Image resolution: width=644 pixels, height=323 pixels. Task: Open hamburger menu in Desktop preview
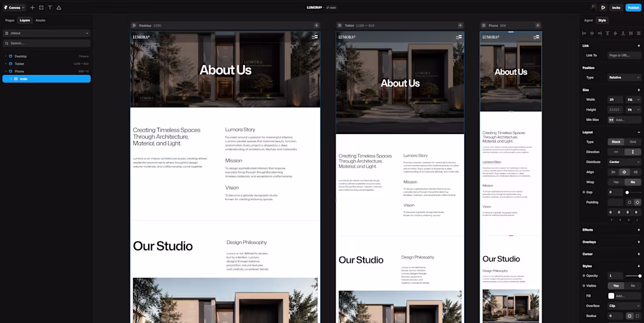[x=315, y=37]
